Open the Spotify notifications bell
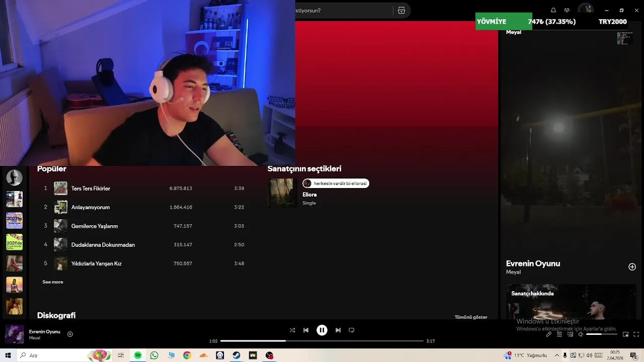This screenshot has height=362, width=644. click(553, 10)
